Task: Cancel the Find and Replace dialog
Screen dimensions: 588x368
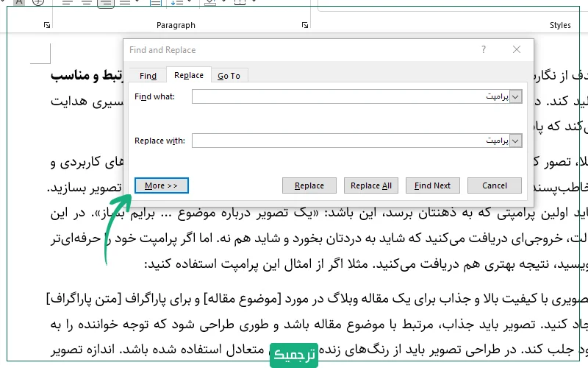Action: 494,185
